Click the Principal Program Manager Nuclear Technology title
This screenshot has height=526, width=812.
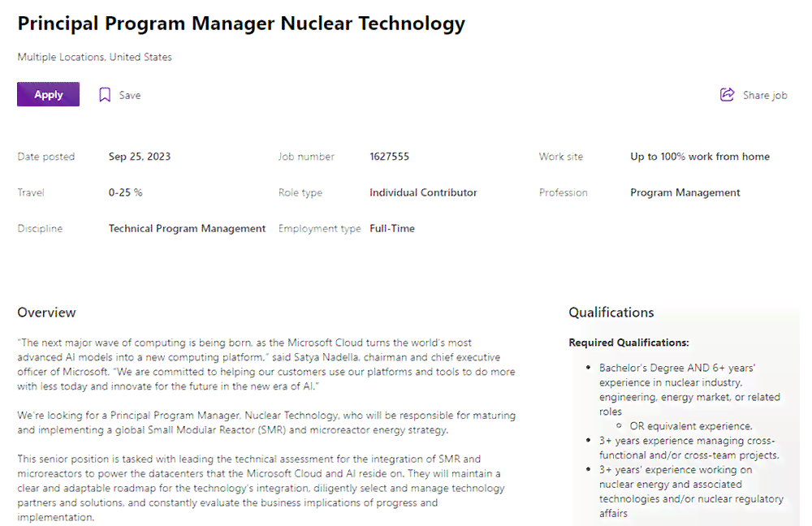pos(241,24)
